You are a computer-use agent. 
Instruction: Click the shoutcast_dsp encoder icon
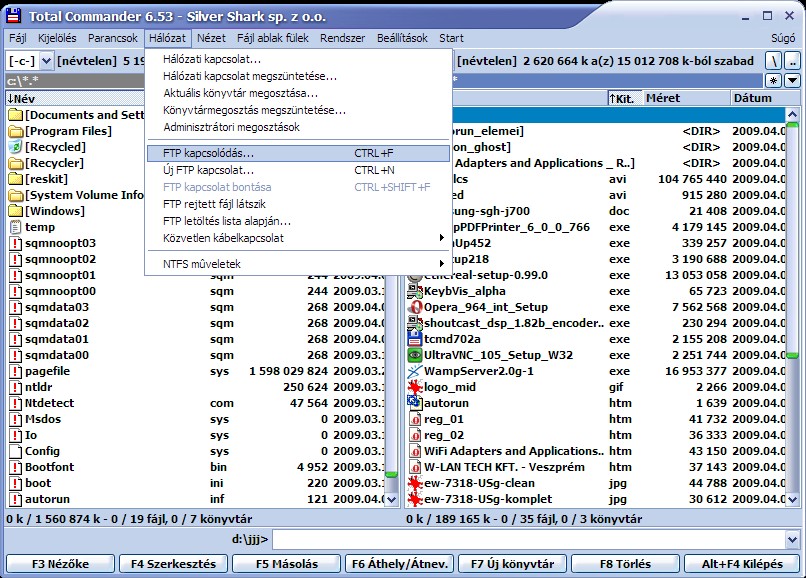coord(414,322)
